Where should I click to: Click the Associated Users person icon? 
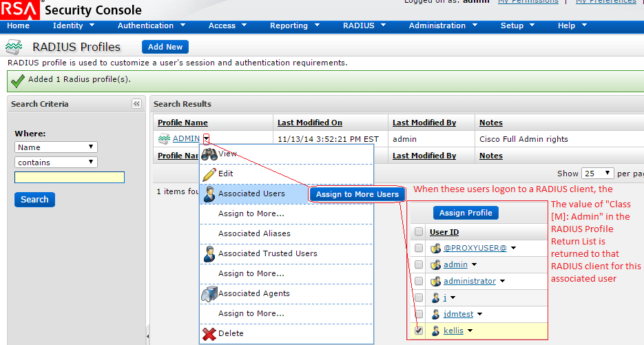click(209, 194)
